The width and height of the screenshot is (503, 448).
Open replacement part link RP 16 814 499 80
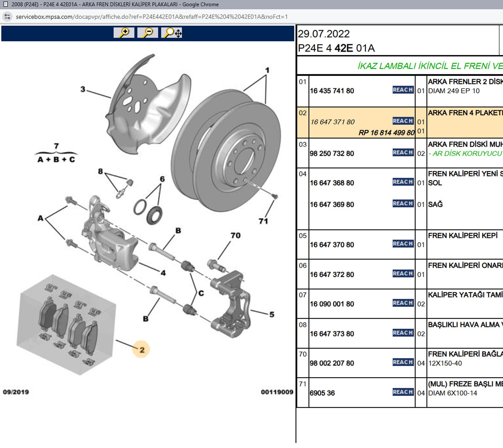386,133
